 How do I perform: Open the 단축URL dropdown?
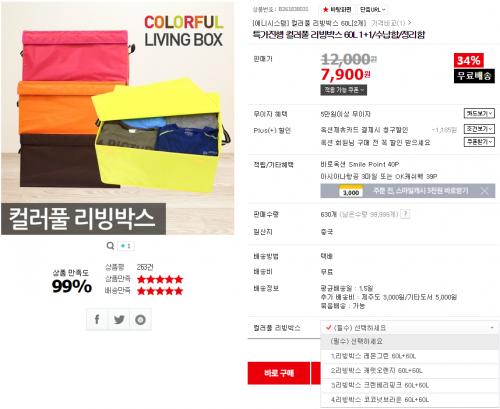tap(373, 10)
